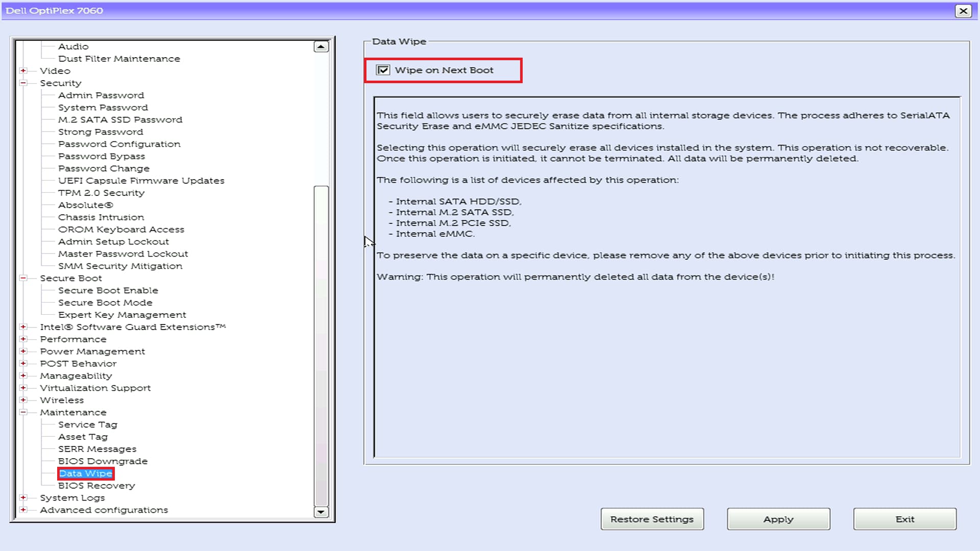This screenshot has height=551, width=980.
Task: Collapse the Security tree node
Action: click(23, 83)
